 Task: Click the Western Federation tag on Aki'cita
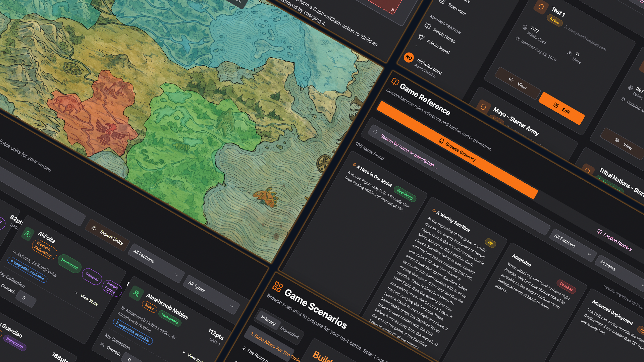point(44,249)
